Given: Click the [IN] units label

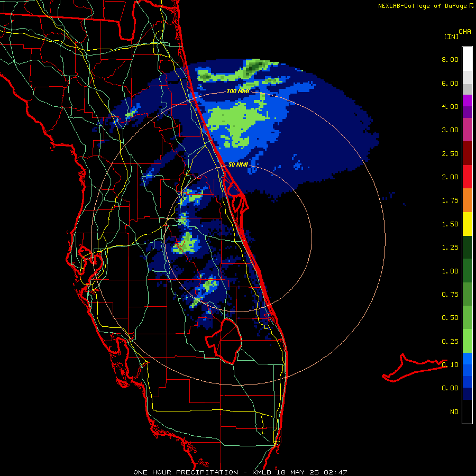Looking at the screenshot, I should (451, 36).
